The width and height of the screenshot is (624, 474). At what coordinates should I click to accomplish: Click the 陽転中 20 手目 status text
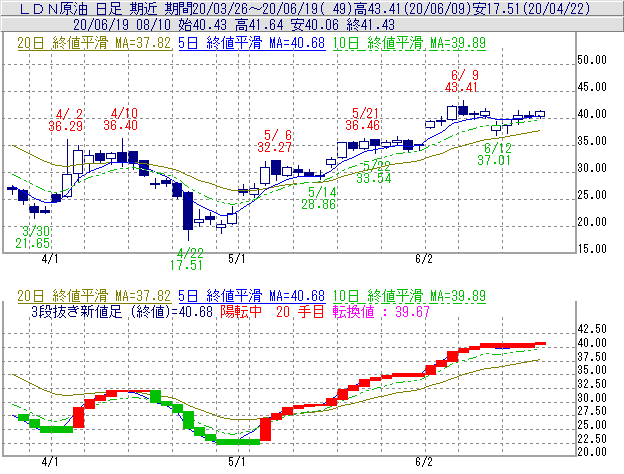273,312
